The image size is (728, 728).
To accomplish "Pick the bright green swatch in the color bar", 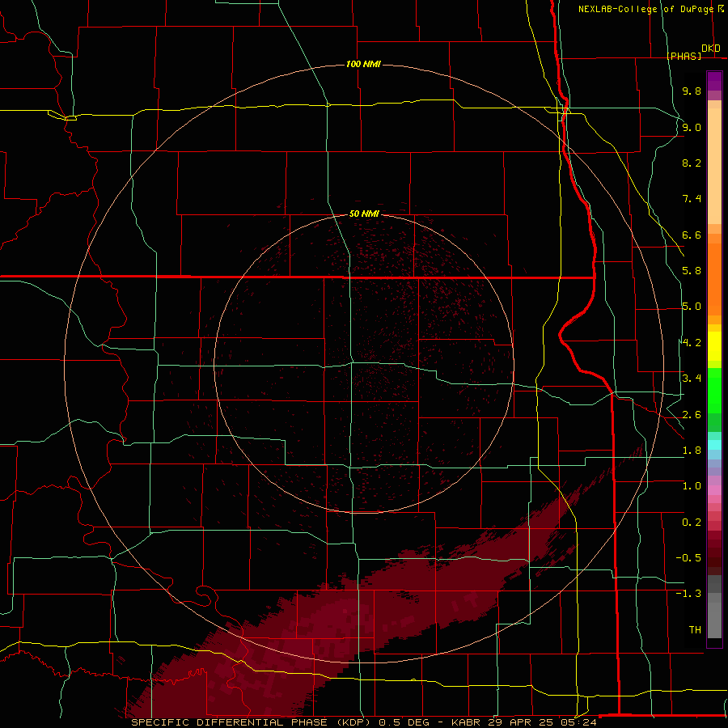I will 714,390.
